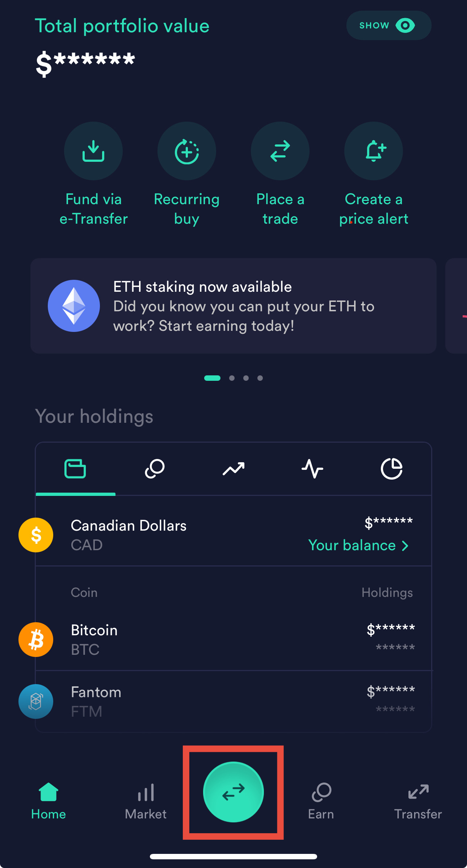Screen dimensions: 467x868
Task: Open the Bitcoin holdings row
Action: point(233,640)
